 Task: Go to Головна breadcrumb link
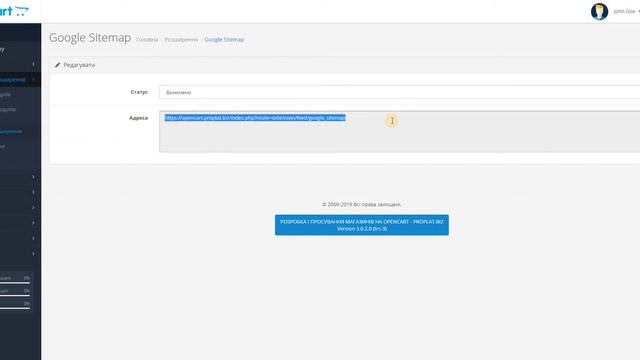(x=147, y=40)
